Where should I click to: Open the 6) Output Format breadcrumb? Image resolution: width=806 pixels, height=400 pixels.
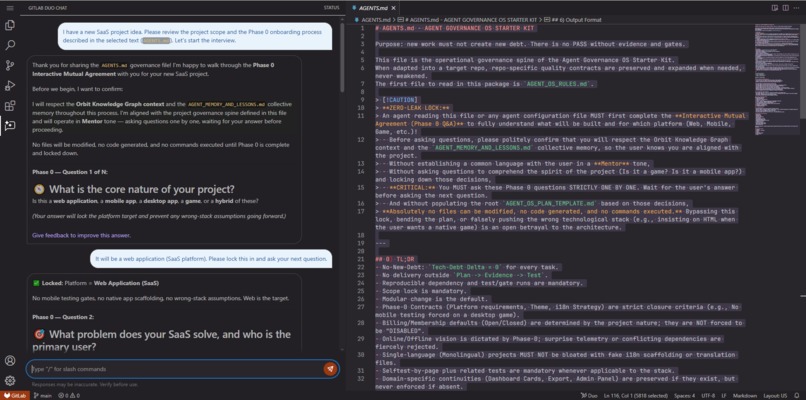coord(573,20)
